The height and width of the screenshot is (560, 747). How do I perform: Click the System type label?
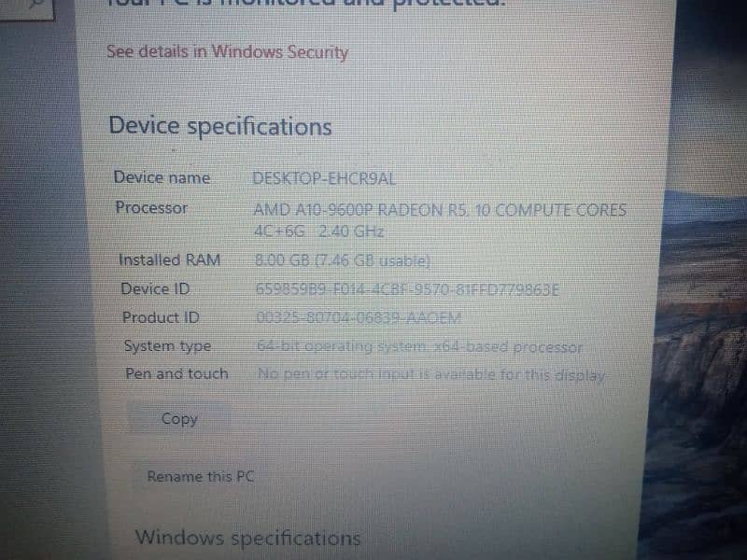click(167, 346)
